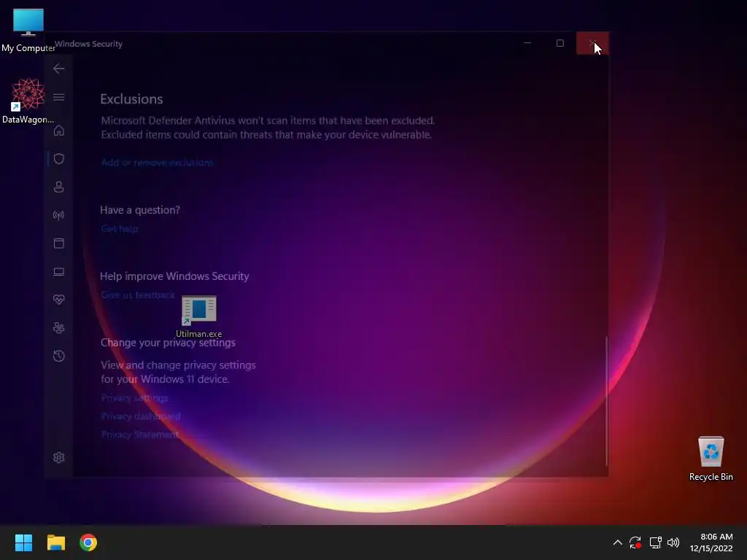Open the Privacy dashboard link
The height and width of the screenshot is (560, 747).
[x=141, y=416]
